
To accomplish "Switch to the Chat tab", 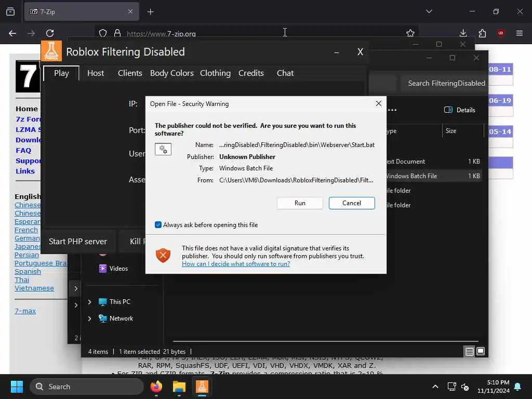I will pos(285,73).
